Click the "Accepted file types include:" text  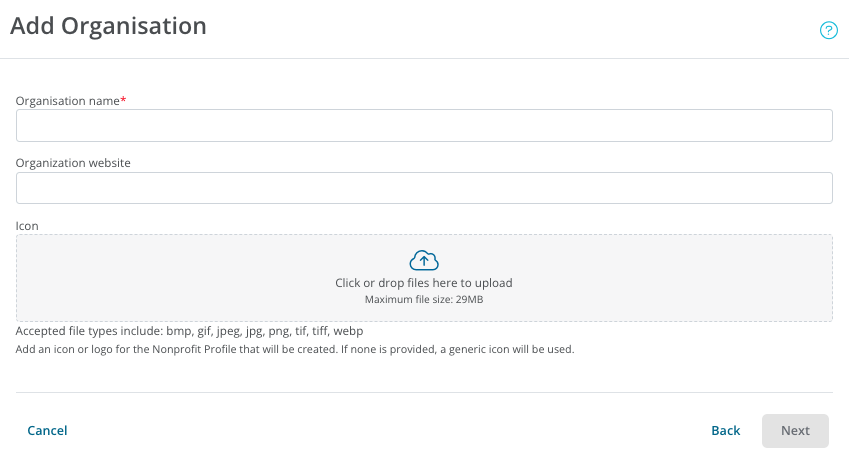pyautogui.click(x=89, y=331)
